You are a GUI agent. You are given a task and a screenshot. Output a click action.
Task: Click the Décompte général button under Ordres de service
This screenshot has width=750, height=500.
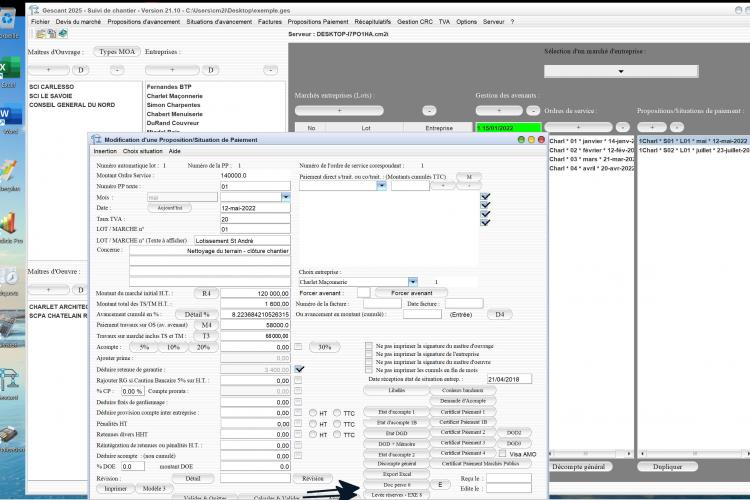(578, 467)
